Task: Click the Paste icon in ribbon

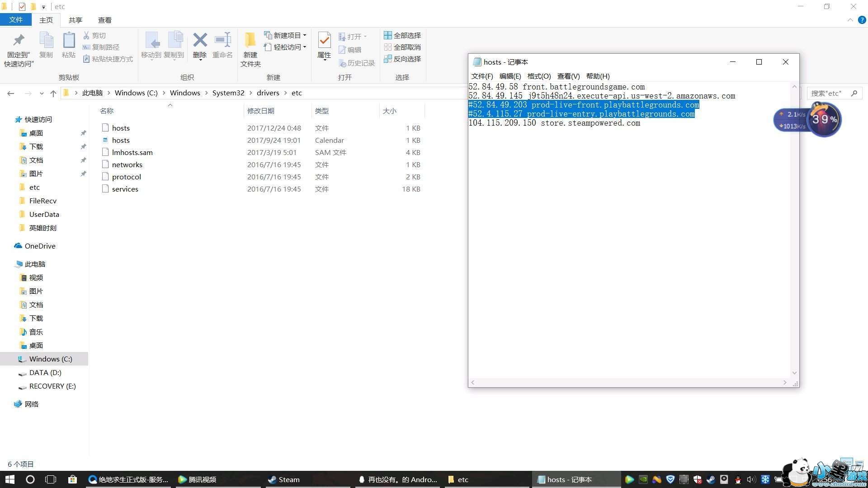Action: coord(69,41)
